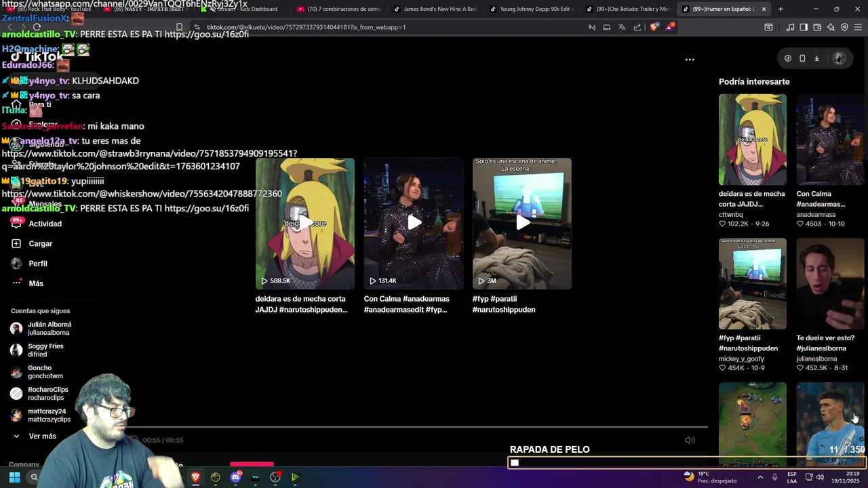Click the TikTok download app icon
868x488 pixels.
pos(816,58)
